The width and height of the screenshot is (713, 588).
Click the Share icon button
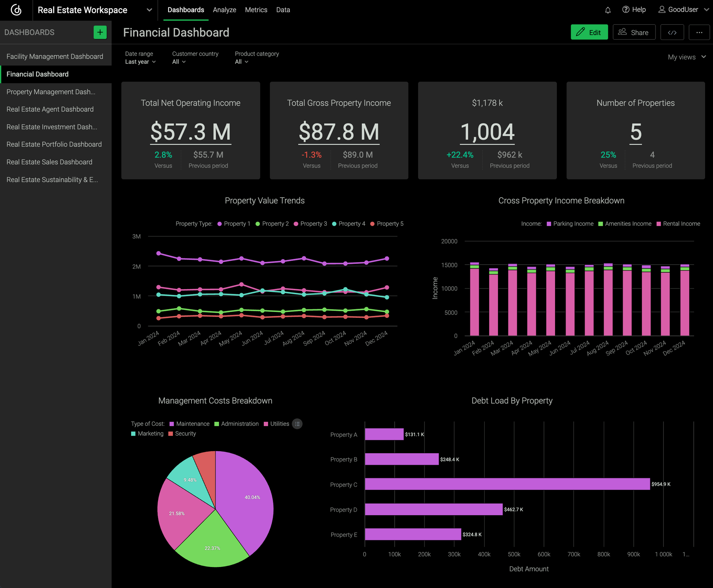tap(634, 32)
